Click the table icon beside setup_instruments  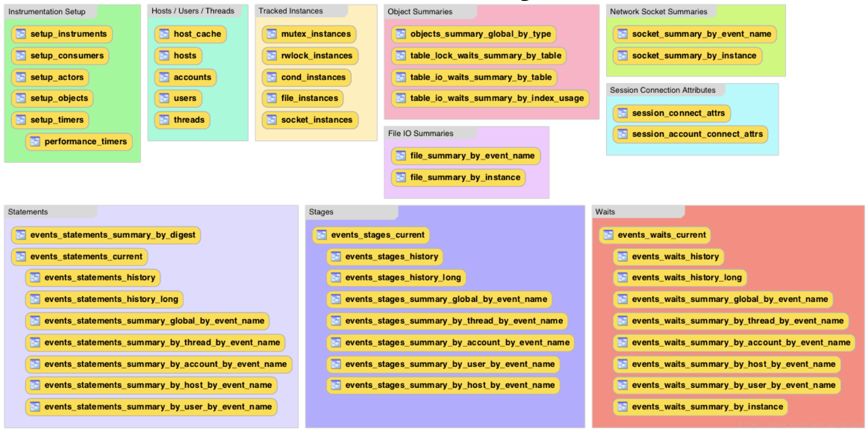[x=21, y=34]
